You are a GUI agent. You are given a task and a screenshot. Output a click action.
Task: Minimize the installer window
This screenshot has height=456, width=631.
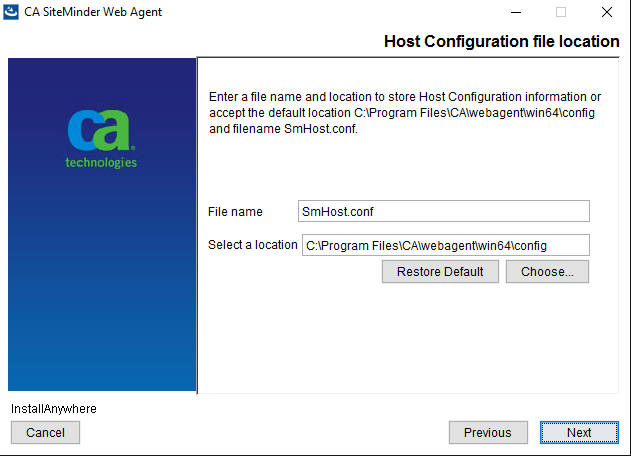[515, 12]
